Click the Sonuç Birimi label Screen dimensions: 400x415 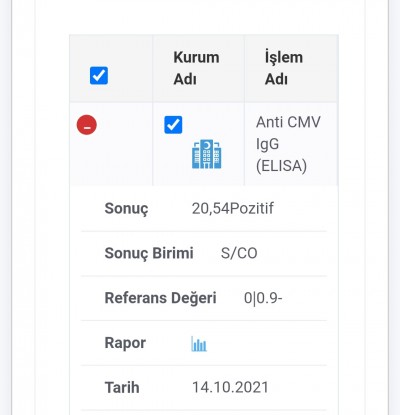pos(149,253)
